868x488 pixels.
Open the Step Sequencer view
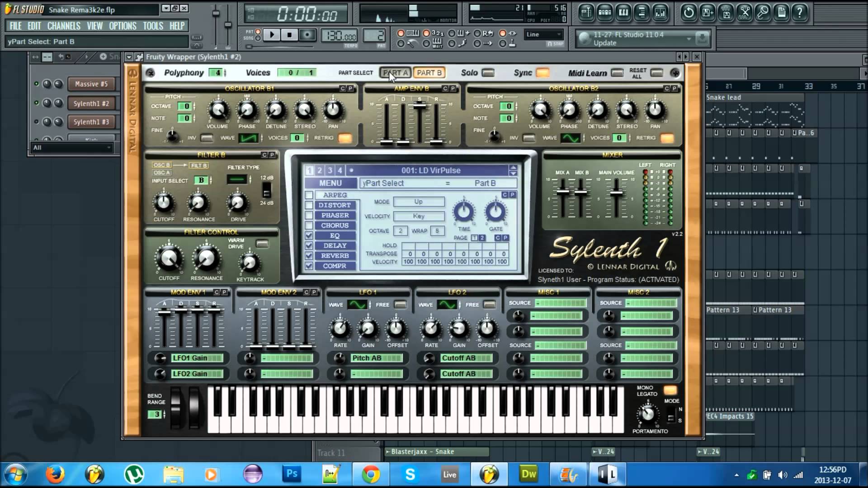pos(604,13)
